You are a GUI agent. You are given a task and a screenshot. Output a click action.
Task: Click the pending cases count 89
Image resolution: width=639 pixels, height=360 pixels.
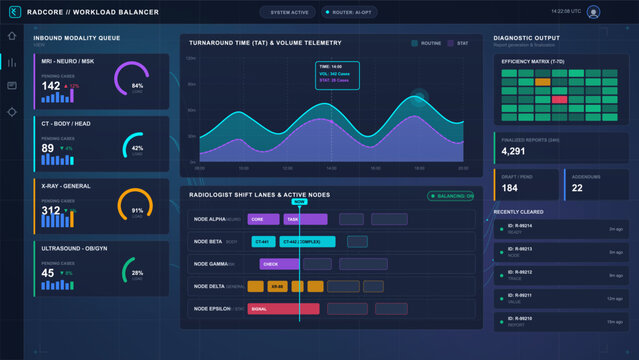click(48, 148)
